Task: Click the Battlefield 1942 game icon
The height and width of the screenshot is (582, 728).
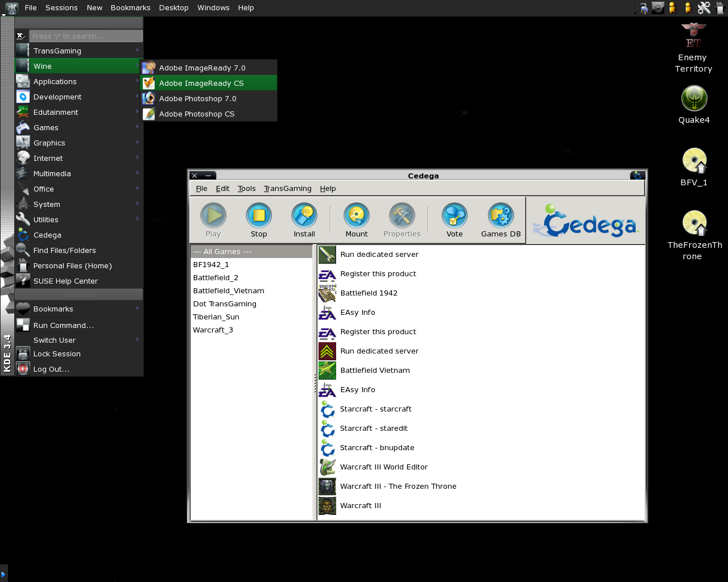Action: [327, 293]
